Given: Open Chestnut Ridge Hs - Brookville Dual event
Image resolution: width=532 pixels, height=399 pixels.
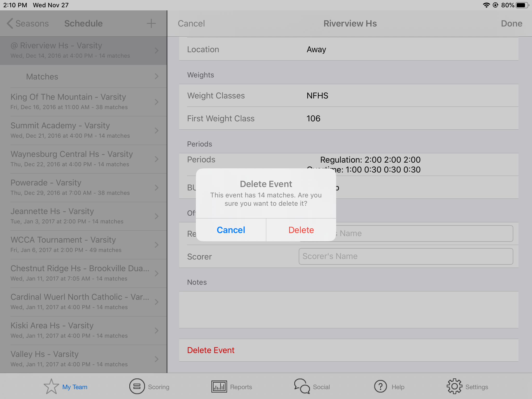Looking at the screenshot, I should [x=83, y=274].
